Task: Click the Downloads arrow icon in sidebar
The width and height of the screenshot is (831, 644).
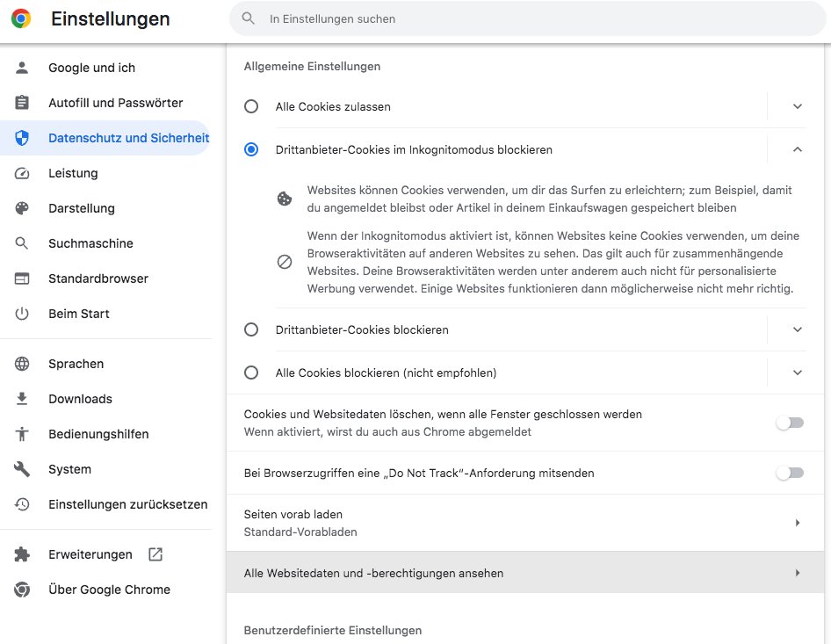Action: (22, 399)
